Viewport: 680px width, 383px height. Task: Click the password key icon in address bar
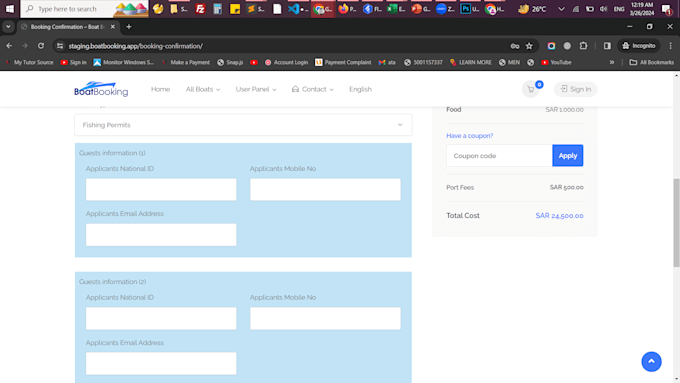(515, 46)
